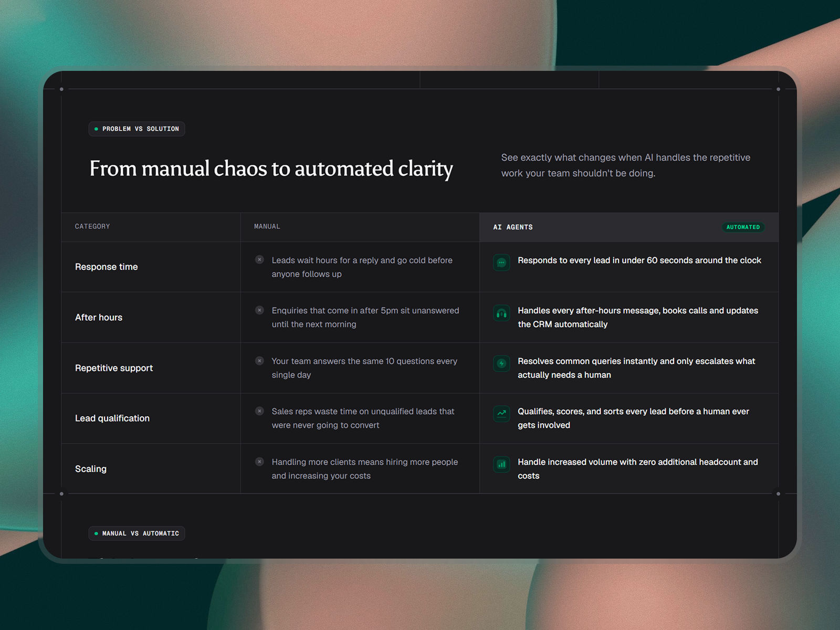Select the 'Scaling' category cell
840x630 pixels.
point(151,468)
